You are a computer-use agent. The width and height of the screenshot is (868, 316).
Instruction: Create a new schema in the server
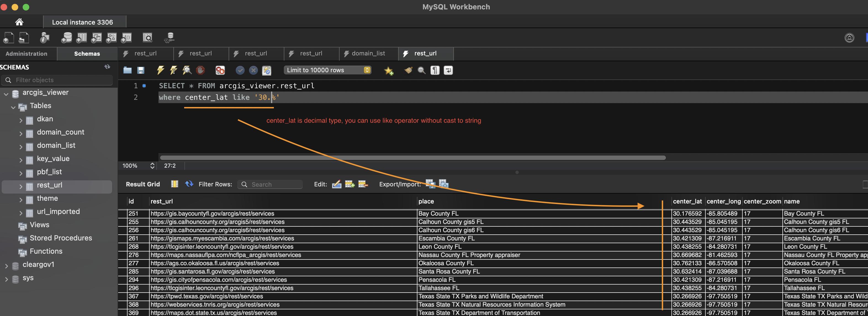(66, 38)
